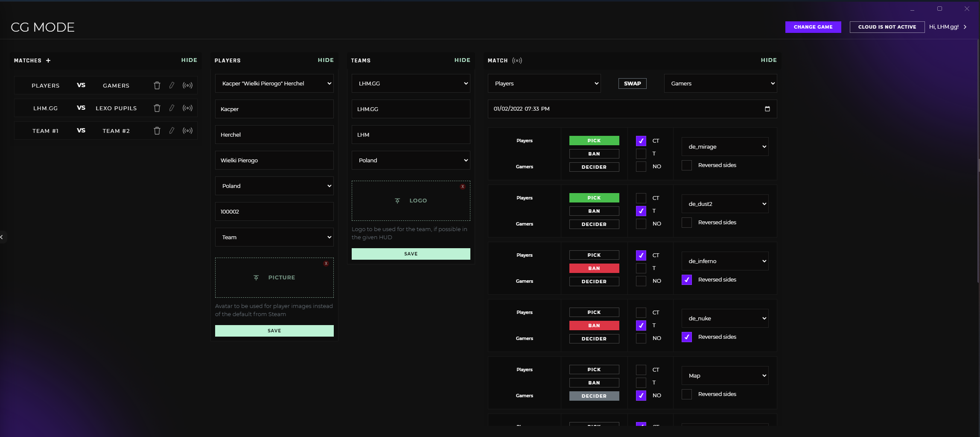Click Cloud Is Not Active button

tap(887, 27)
